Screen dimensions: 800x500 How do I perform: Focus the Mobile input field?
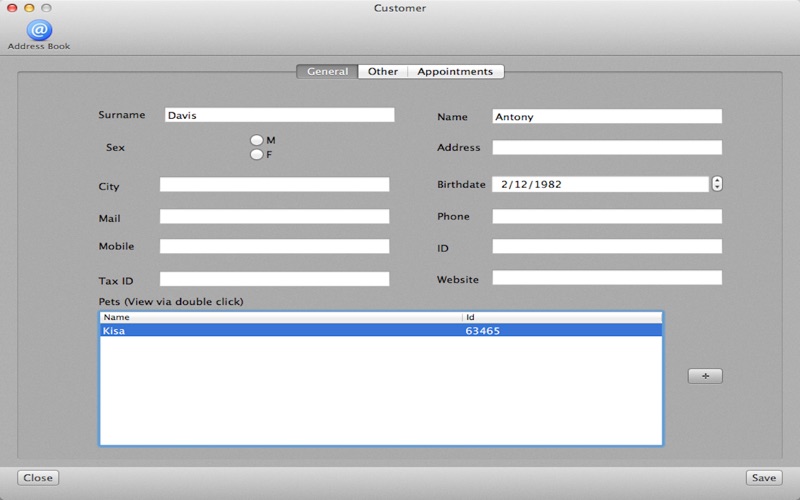tap(274, 246)
